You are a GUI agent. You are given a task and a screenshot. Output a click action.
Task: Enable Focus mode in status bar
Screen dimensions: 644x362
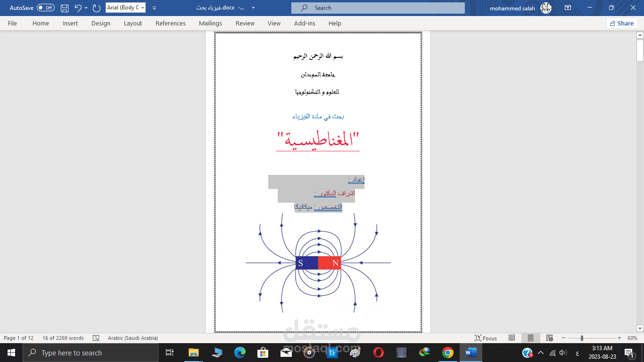point(486,338)
